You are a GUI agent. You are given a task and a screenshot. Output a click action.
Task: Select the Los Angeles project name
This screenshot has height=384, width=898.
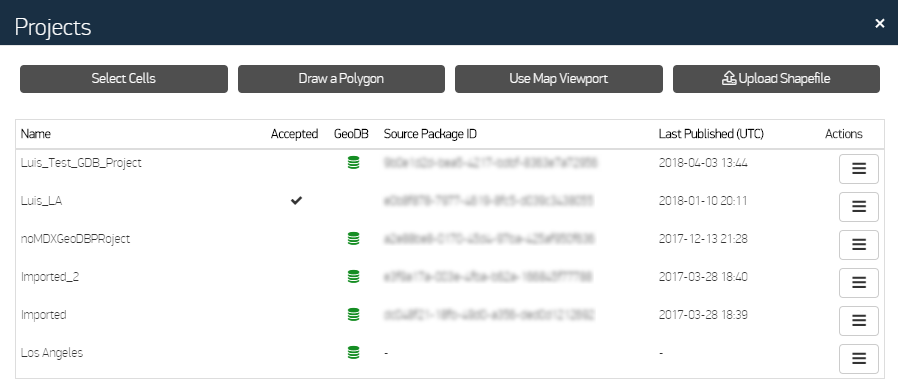click(x=52, y=353)
